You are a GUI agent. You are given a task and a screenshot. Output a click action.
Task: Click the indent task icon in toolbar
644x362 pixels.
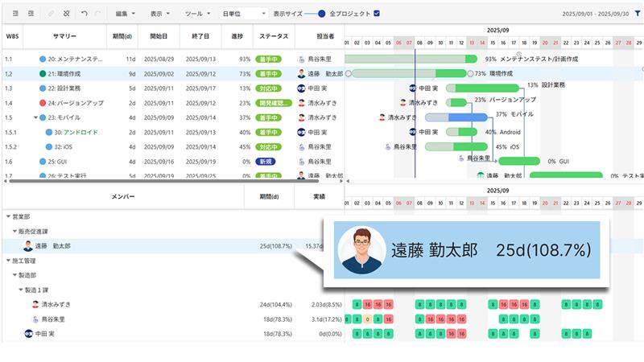pos(15,14)
